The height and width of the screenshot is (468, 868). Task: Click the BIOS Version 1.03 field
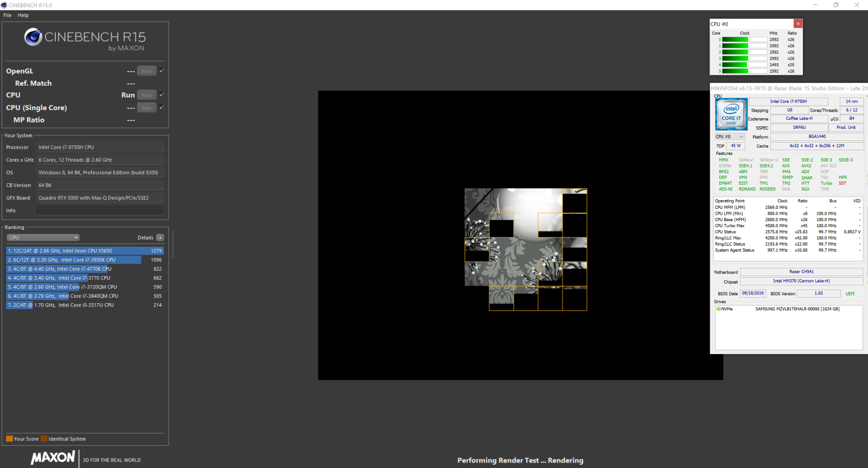819,293
